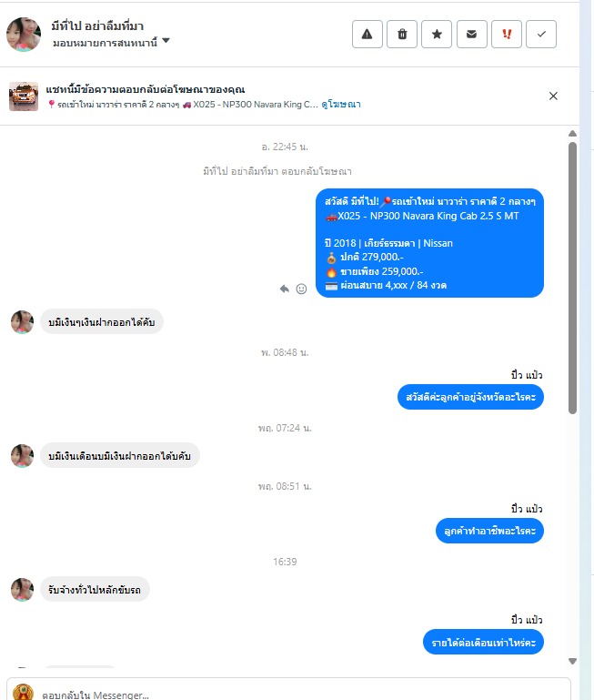Click the scroll down arrow
The image size is (594, 700).
[x=572, y=661]
